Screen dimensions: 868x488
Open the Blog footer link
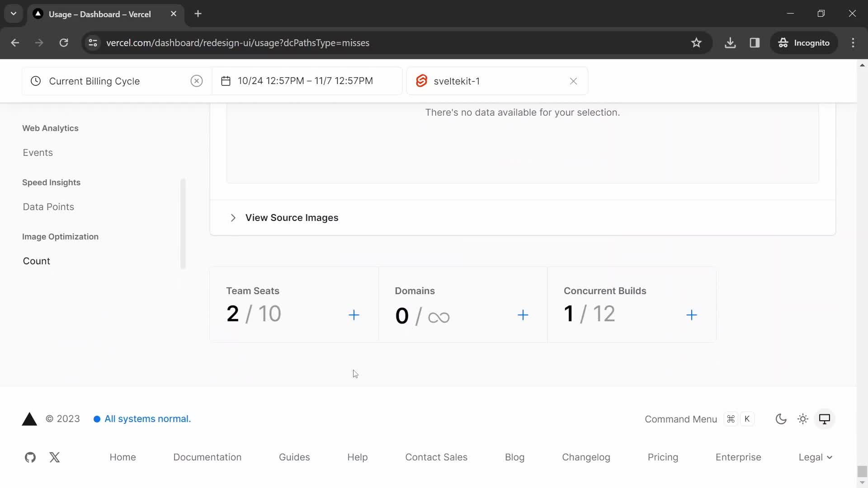pyautogui.click(x=514, y=457)
